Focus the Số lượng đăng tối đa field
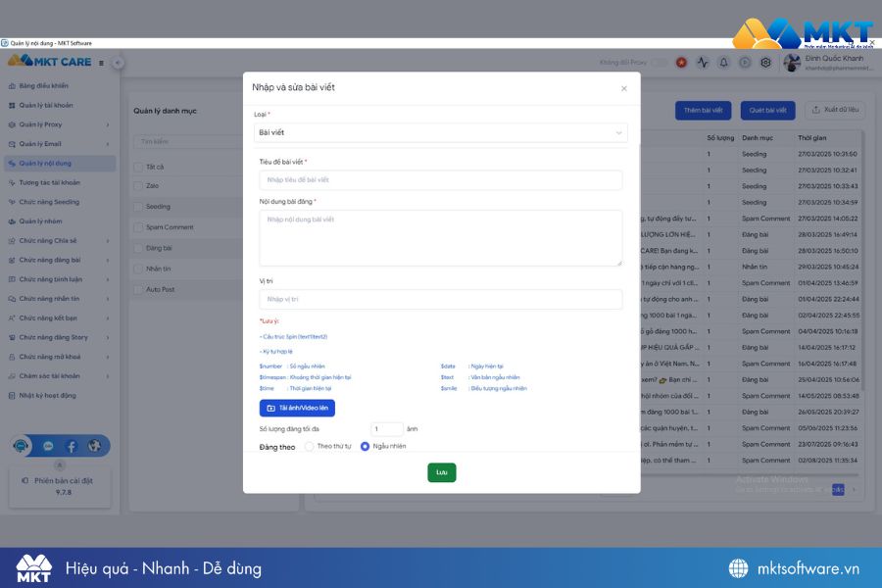The width and height of the screenshot is (882, 588). [387, 429]
